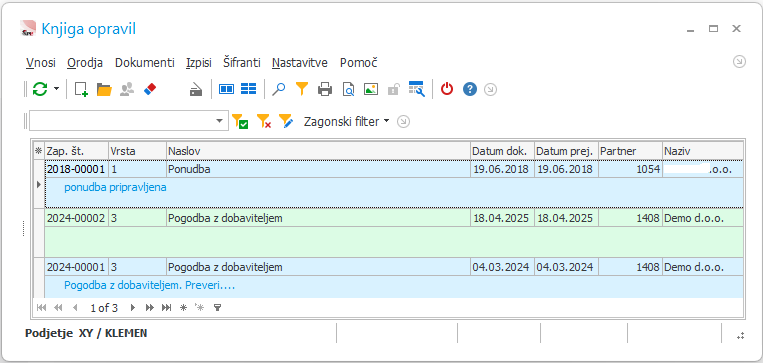Click the grayed-out users icon
This screenshot has width=763, height=363.
click(127, 89)
